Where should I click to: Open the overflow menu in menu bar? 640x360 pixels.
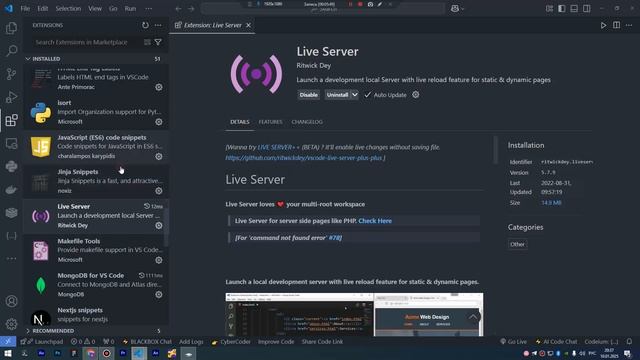coord(149,9)
